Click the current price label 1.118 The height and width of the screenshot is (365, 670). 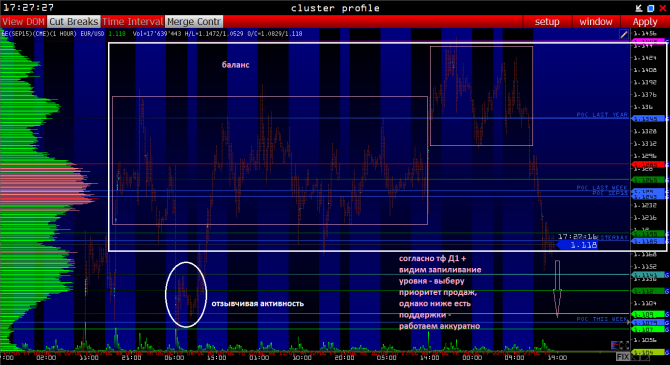pos(579,245)
